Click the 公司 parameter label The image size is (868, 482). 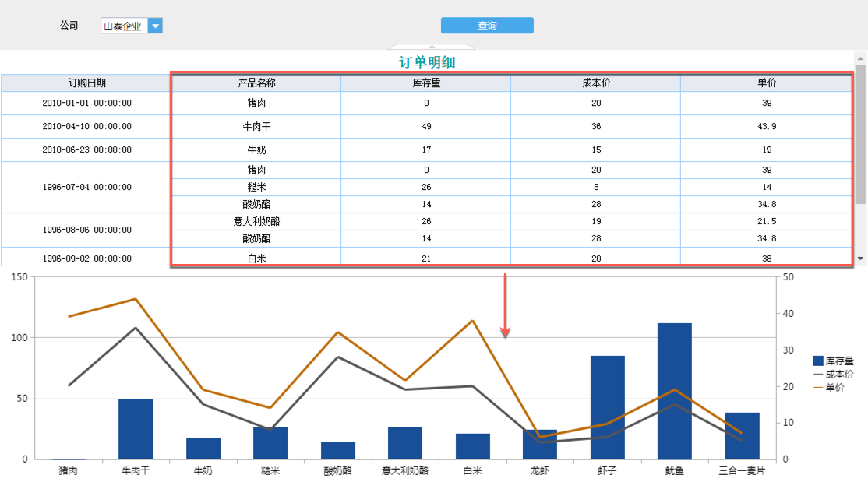point(69,26)
